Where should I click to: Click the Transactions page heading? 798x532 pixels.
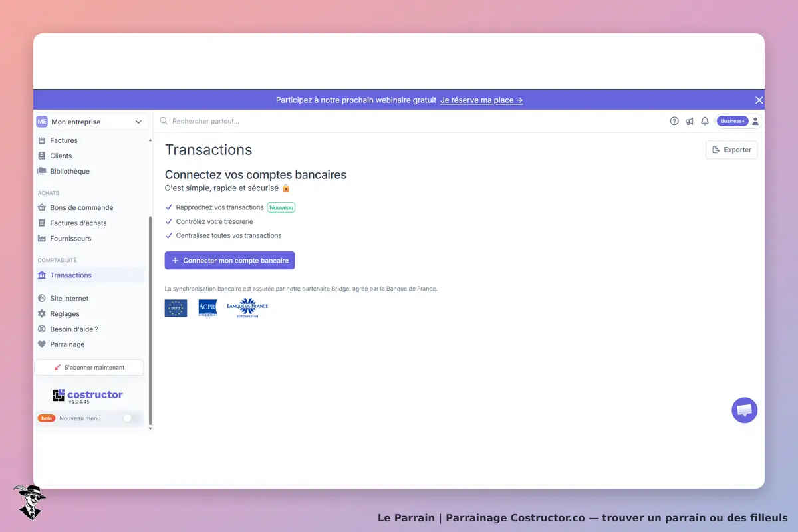click(209, 150)
